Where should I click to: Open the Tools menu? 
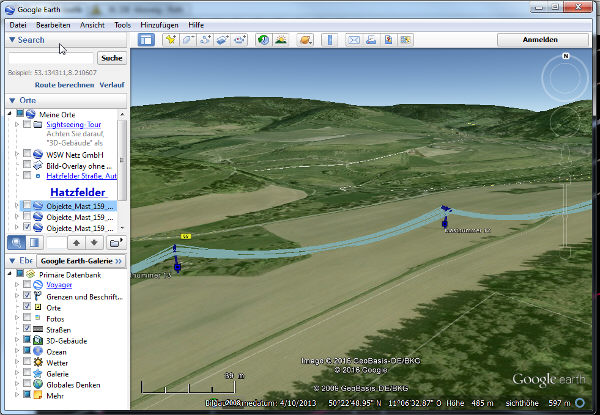pyautogui.click(x=122, y=25)
